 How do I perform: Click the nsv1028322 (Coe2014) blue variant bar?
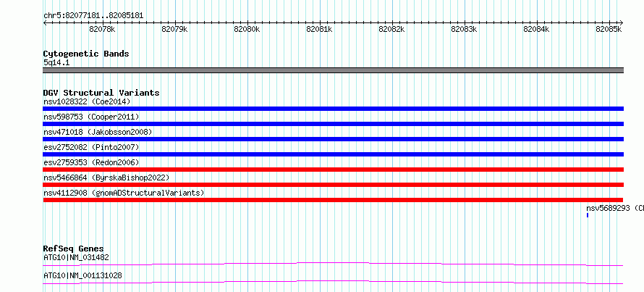point(333,109)
